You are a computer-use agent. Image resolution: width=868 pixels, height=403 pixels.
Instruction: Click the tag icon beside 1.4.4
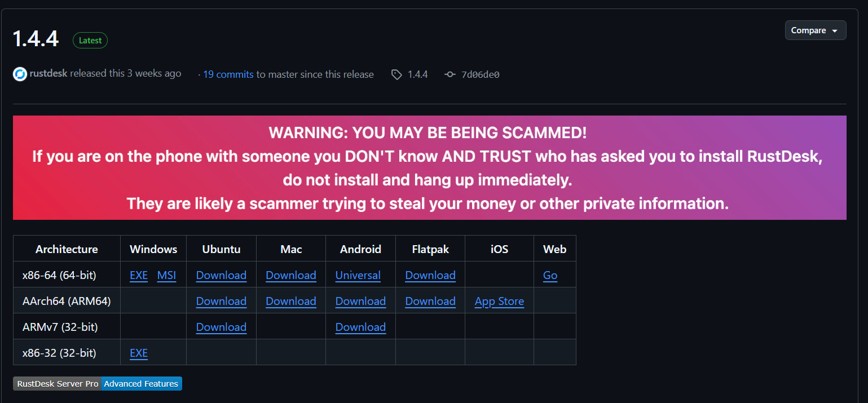[x=396, y=74]
